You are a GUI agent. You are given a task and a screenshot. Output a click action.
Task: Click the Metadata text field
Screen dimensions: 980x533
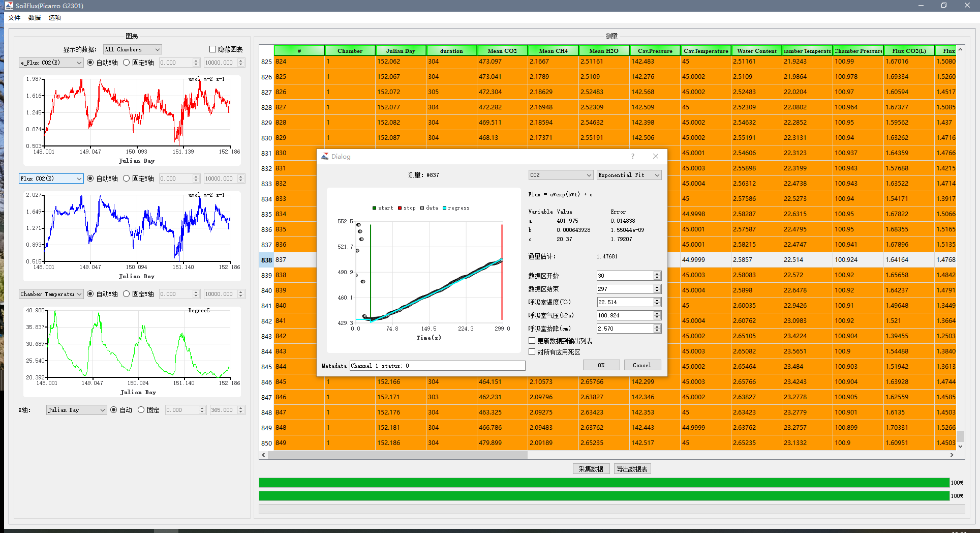pos(437,366)
